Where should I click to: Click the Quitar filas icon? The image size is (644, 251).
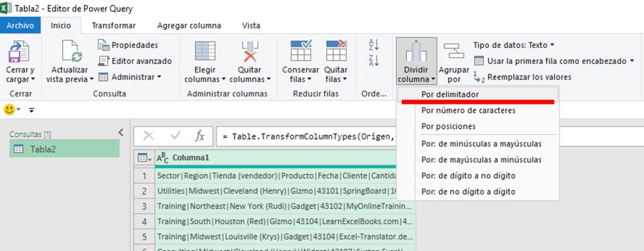pos(336,50)
